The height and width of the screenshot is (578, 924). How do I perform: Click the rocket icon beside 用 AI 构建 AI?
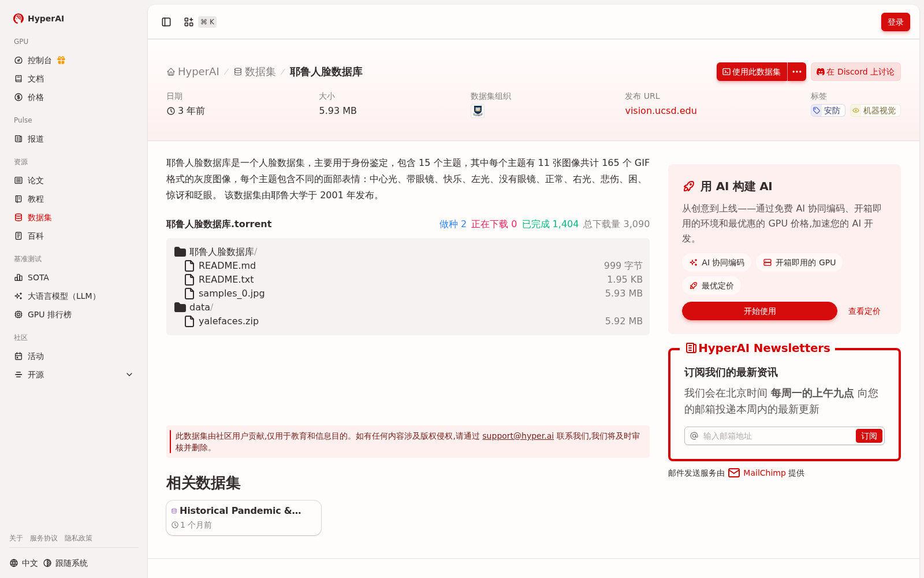tap(688, 186)
